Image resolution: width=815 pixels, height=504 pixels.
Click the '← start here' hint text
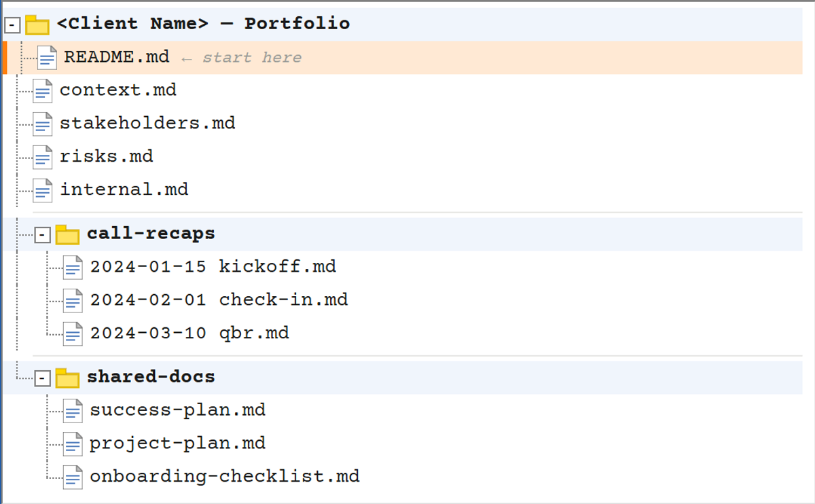(242, 58)
